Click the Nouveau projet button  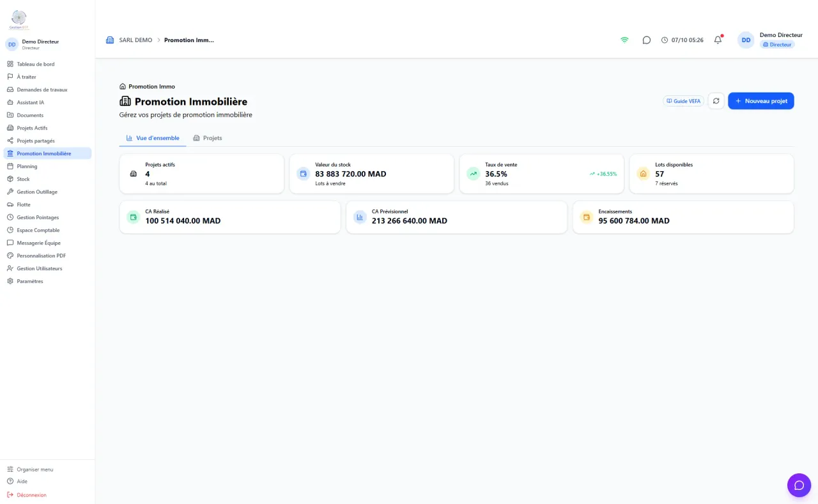760,101
